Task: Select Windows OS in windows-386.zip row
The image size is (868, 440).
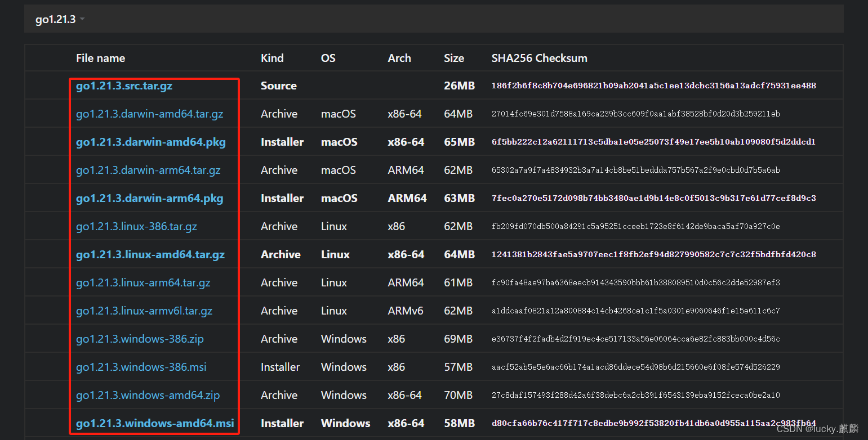Action: (344, 339)
